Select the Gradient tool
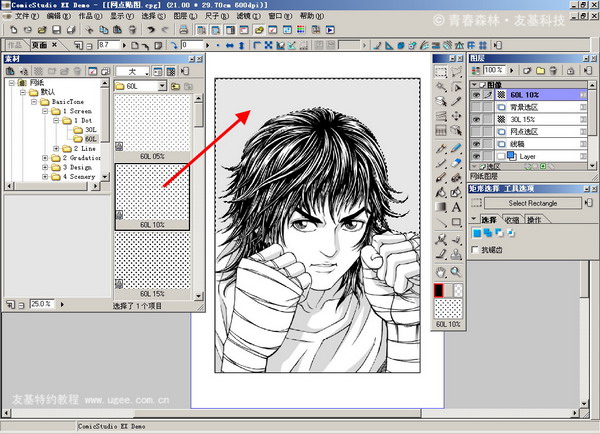This screenshot has height=434, width=600. [441, 207]
